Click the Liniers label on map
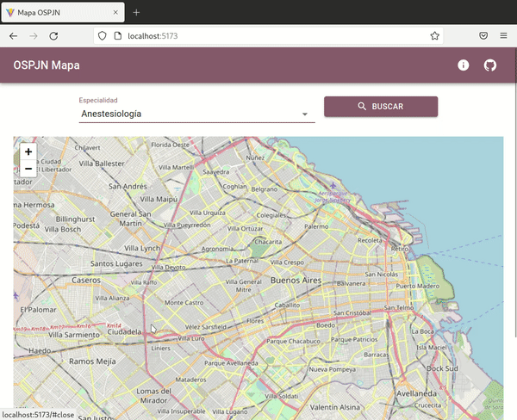This screenshot has height=420, width=517. coord(160,349)
